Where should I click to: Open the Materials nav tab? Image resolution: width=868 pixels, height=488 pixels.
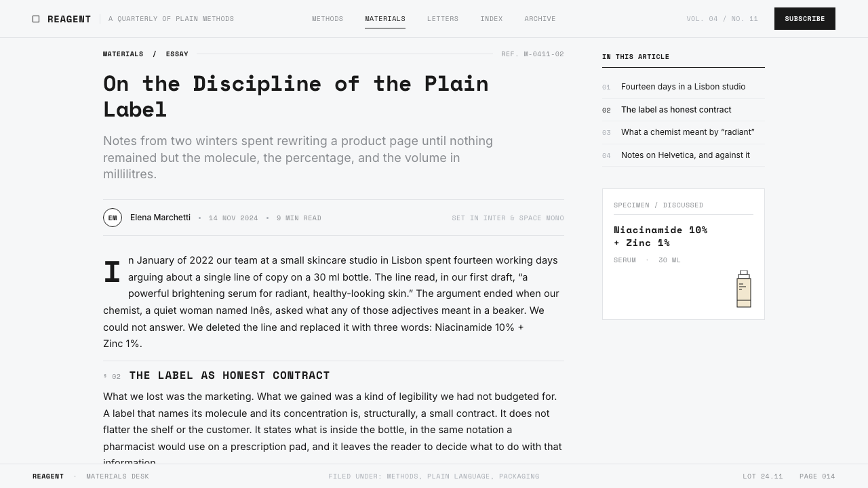click(x=385, y=19)
